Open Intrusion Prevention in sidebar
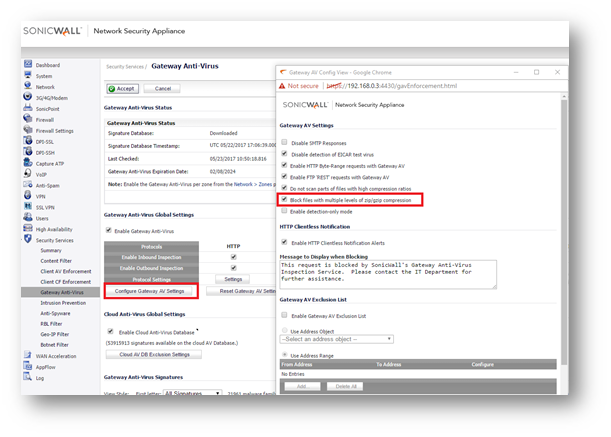 click(63, 303)
